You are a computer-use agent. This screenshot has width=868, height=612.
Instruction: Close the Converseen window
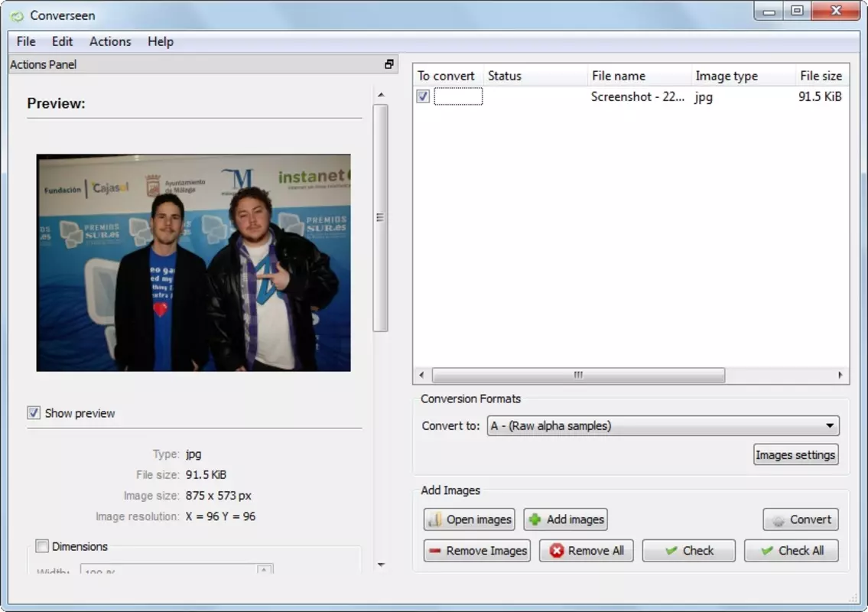coord(836,11)
